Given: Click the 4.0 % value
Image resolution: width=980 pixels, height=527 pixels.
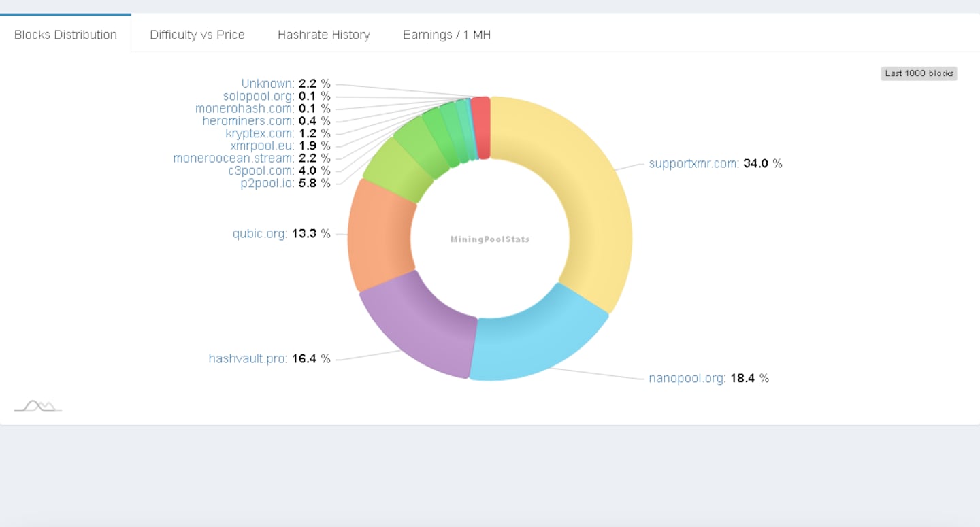Looking at the screenshot, I should 314,171.
